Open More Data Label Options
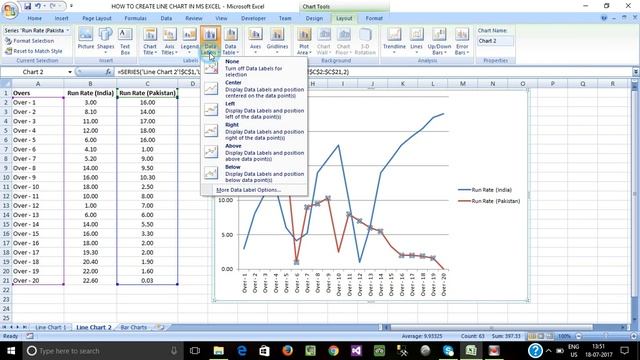The height and width of the screenshot is (360, 640). coord(249,190)
